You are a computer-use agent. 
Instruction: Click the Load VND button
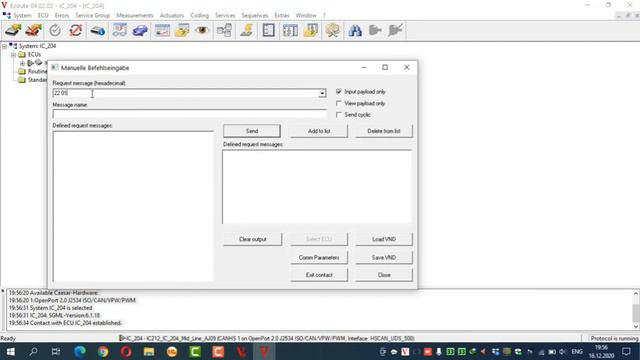click(384, 239)
